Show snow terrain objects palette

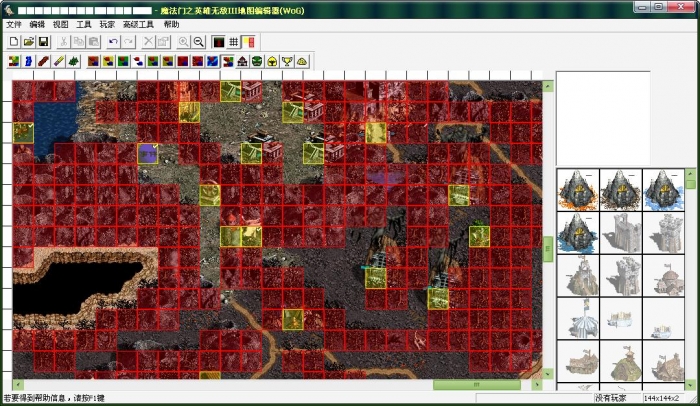point(138,61)
